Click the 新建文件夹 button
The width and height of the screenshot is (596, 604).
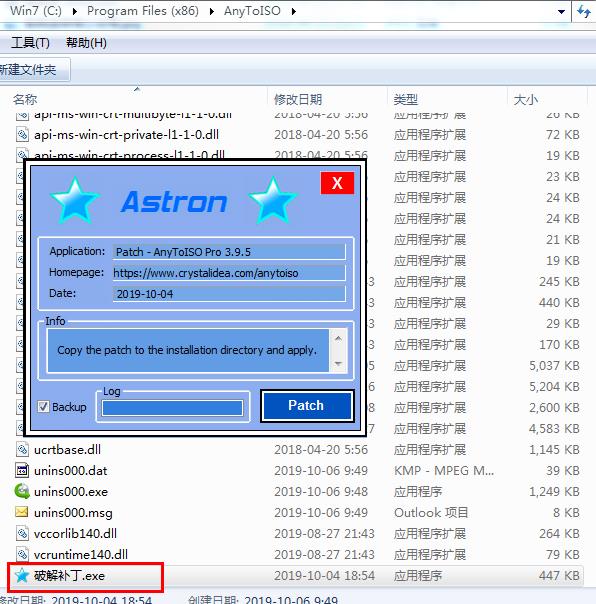(x=29, y=70)
